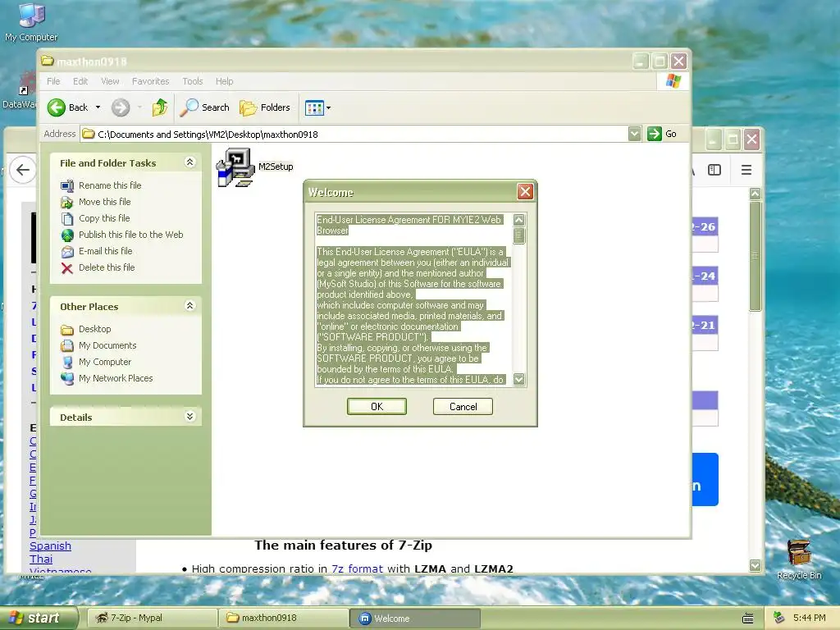Open the Forward button history dropdown arrow
This screenshot has width=840, height=630.
point(139,107)
